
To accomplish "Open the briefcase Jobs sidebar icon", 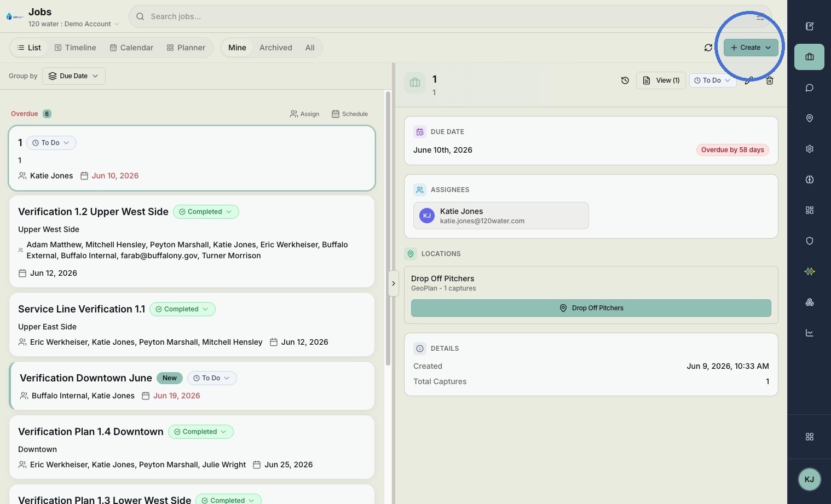I will 809,57.
